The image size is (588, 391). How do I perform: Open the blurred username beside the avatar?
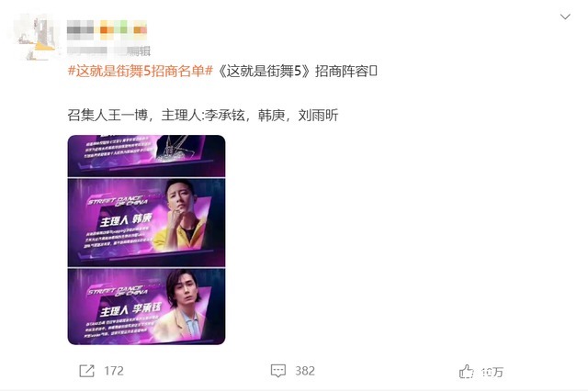pyautogui.click(x=107, y=30)
